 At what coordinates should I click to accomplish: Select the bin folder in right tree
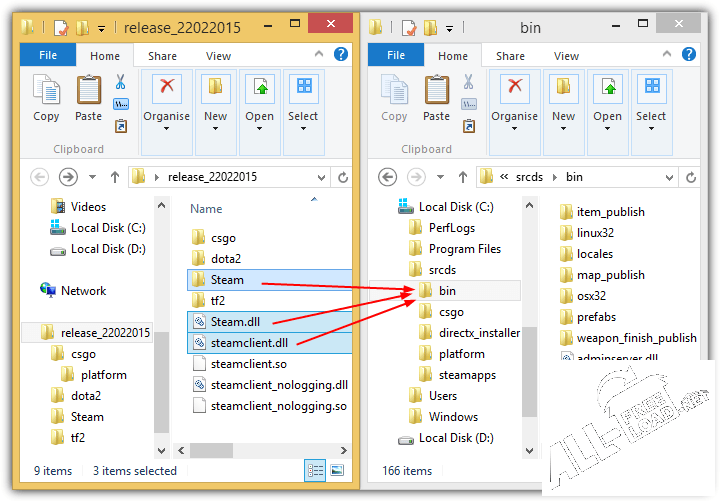tap(446, 291)
